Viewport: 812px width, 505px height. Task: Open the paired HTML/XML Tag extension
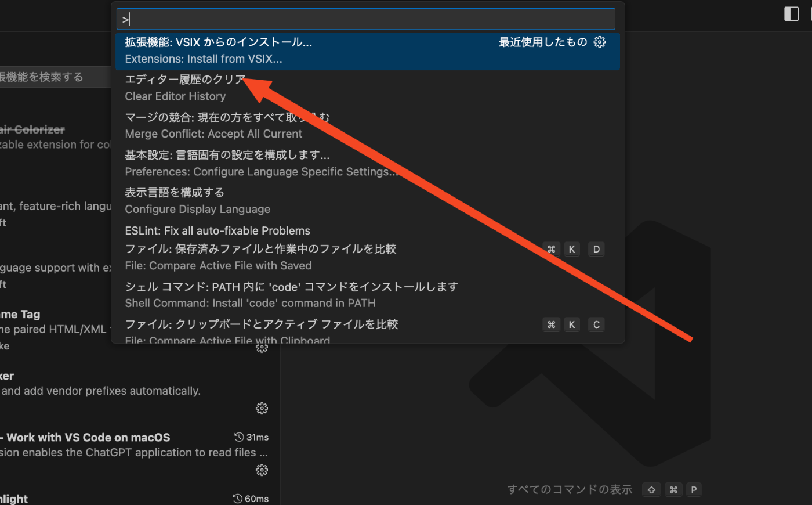coord(55,330)
